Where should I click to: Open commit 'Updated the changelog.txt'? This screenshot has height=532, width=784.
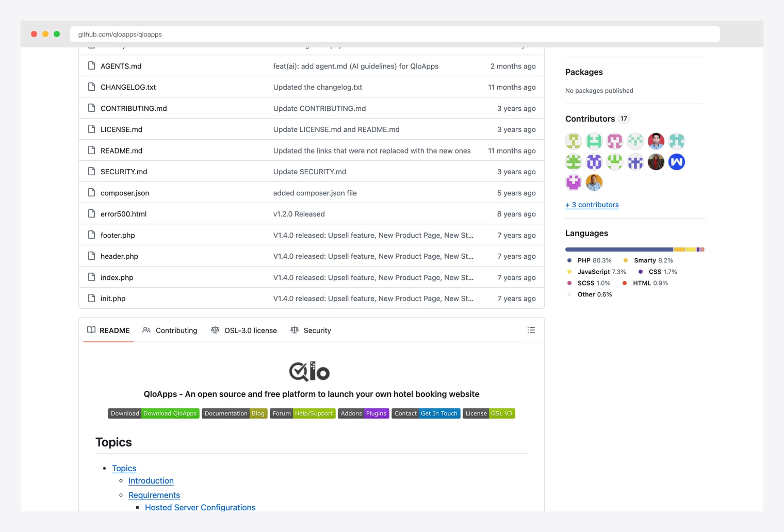318,87
